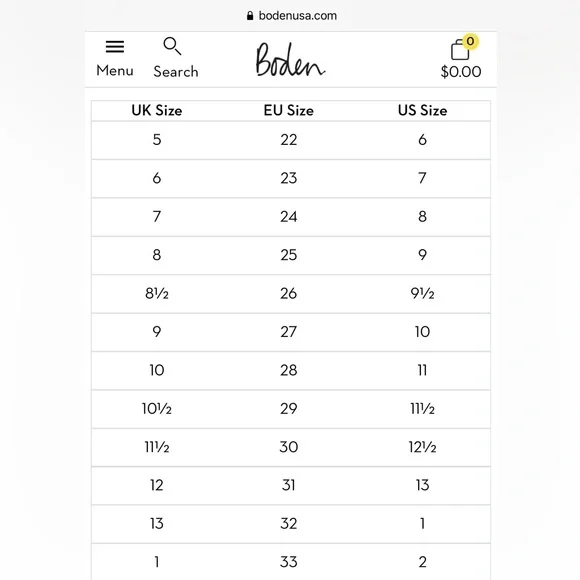580x580 pixels.
Task: Click the lock icon beside bodenusa.com
Action: click(x=250, y=16)
